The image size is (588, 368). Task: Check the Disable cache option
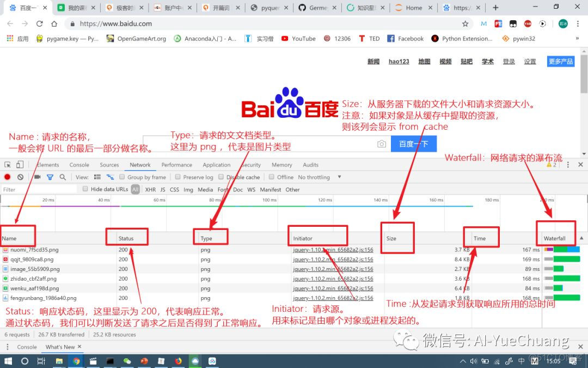click(x=221, y=177)
